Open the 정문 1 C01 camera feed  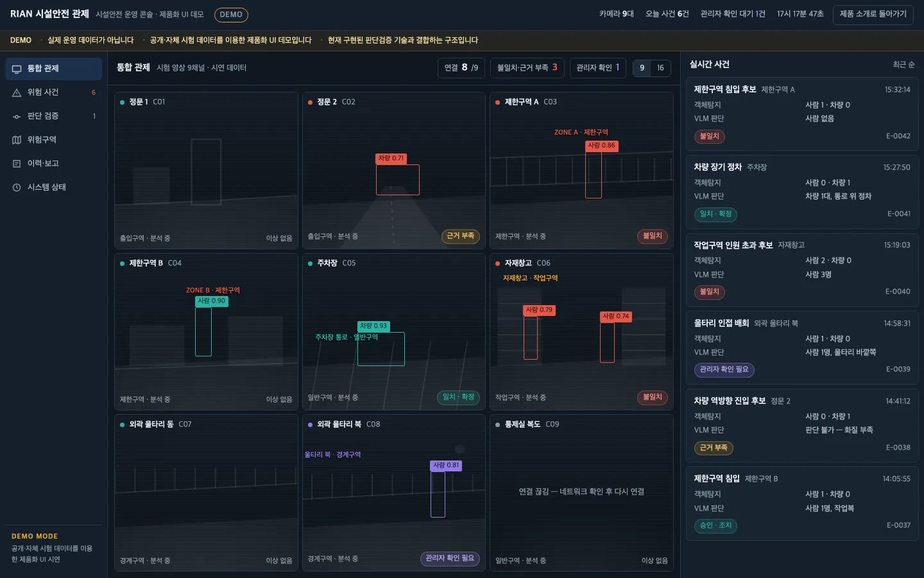(x=206, y=170)
